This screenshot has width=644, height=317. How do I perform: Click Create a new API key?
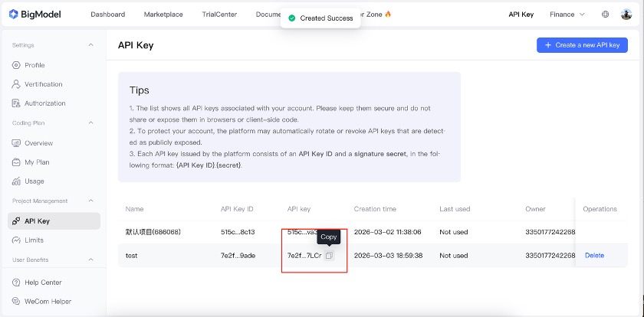[582, 45]
